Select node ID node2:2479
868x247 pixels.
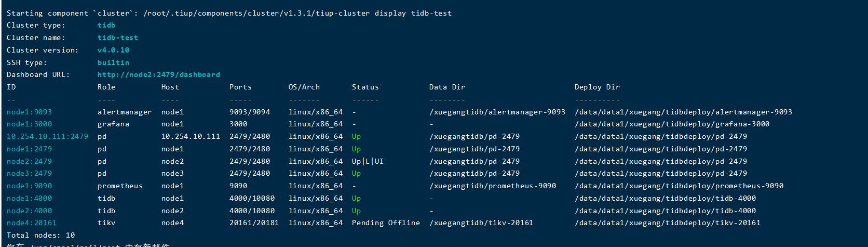[x=29, y=162]
